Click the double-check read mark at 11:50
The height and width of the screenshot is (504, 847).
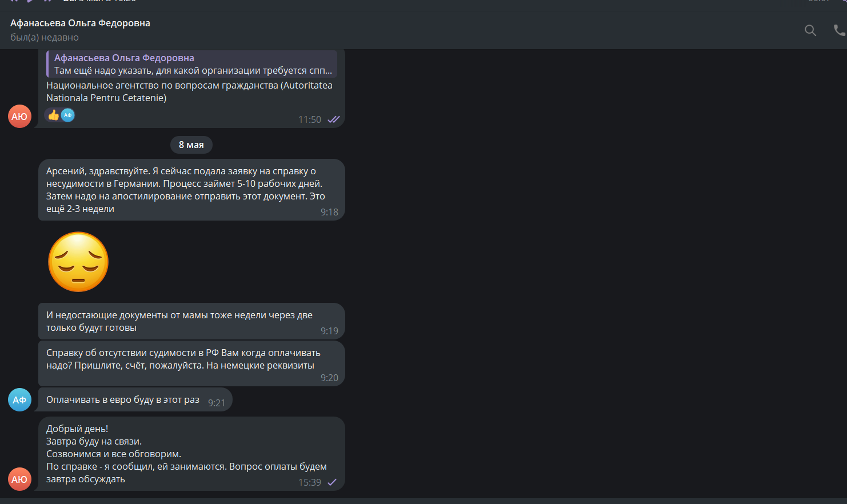(x=333, y=119)
